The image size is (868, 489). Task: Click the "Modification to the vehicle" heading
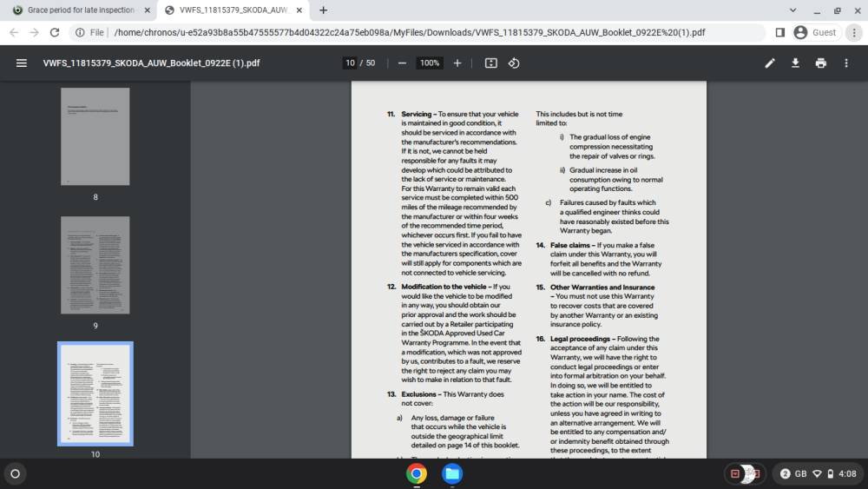(x=444, y=287)
